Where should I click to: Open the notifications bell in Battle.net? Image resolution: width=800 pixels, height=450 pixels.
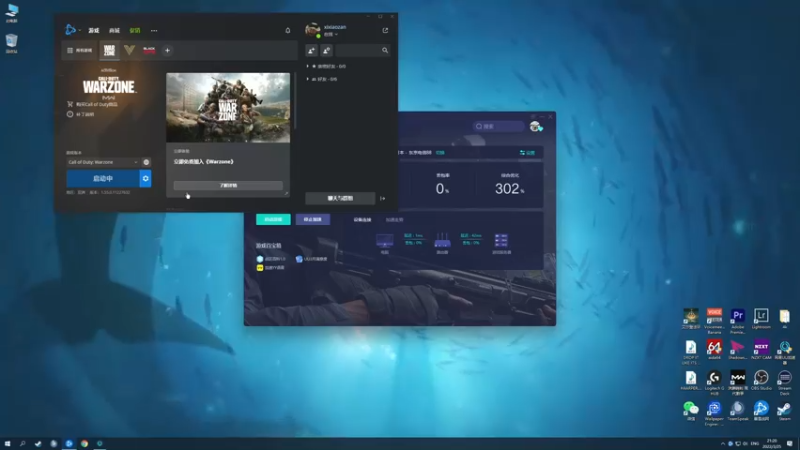click(288, 31)
